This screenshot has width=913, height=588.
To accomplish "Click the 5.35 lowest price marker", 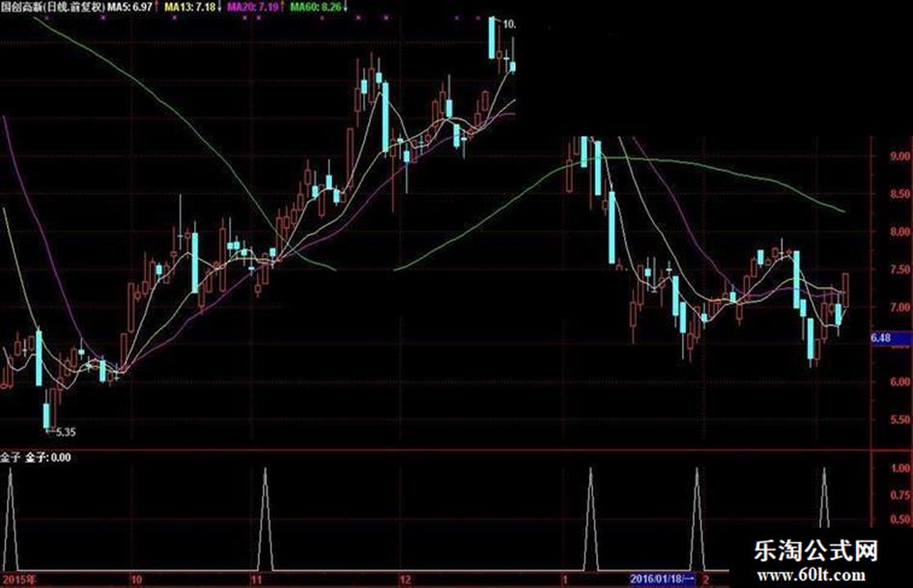I will [x=66, y=432].
